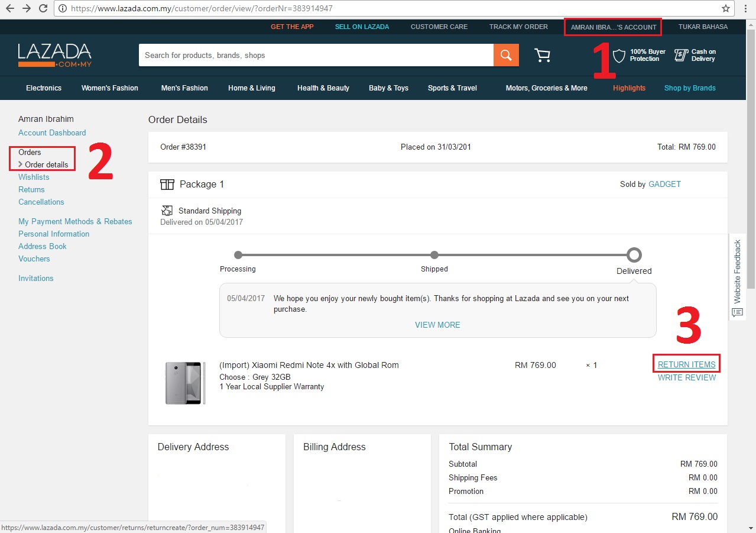Click the Cash on Delivery icon

(682, 56)
